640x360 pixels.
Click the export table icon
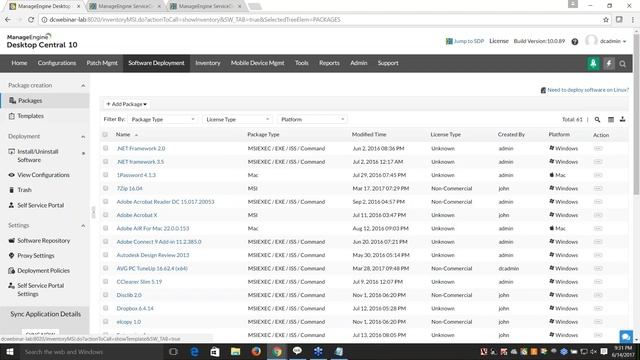coord(622,119)
